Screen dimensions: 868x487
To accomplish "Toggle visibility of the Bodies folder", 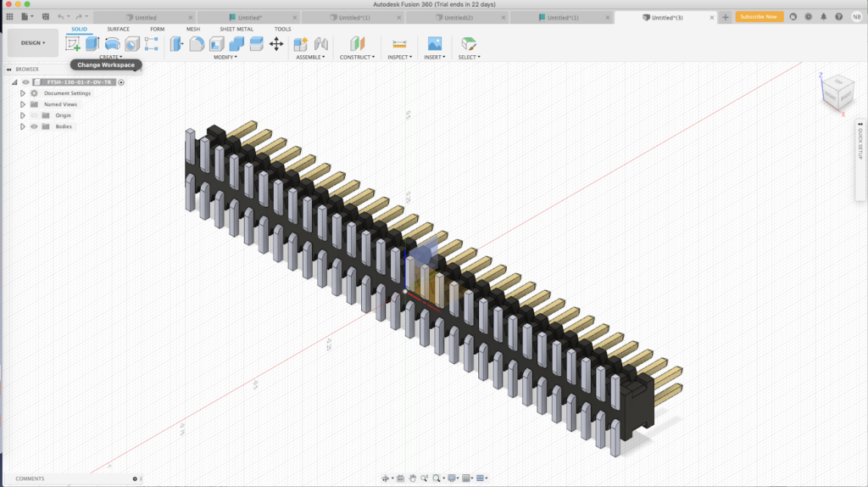I will pyautogui.click(x=34, y=127).
